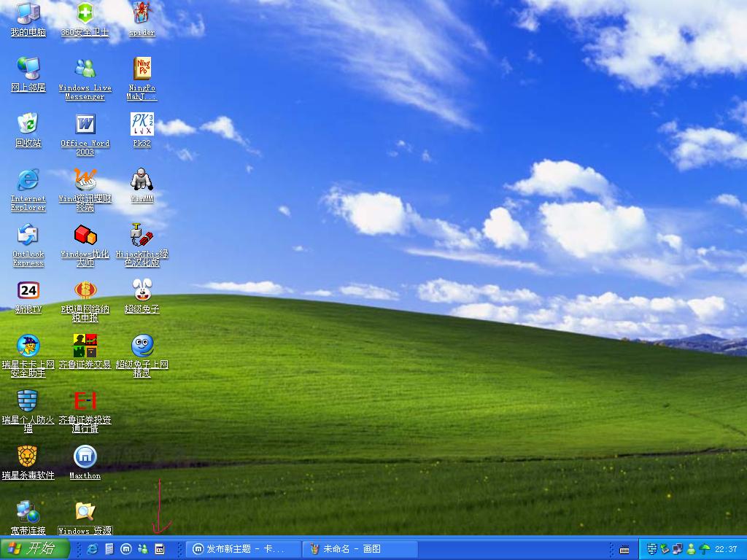Select the Windows Live Messenger desktop icon
Image resolution: width=747 pixels, height=560 pixels.
point(85,69)
